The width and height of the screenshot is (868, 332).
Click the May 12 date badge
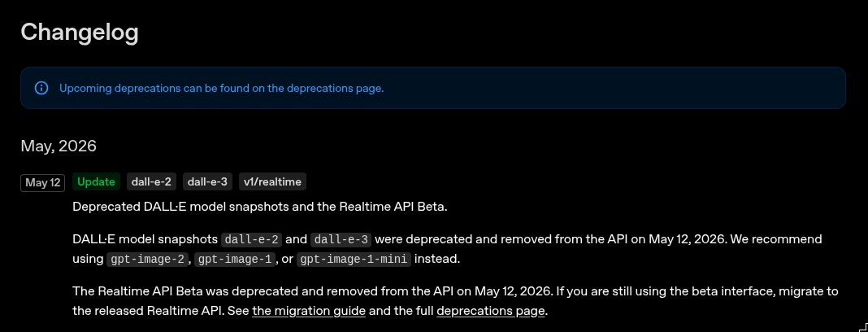[x=42, y=183]
